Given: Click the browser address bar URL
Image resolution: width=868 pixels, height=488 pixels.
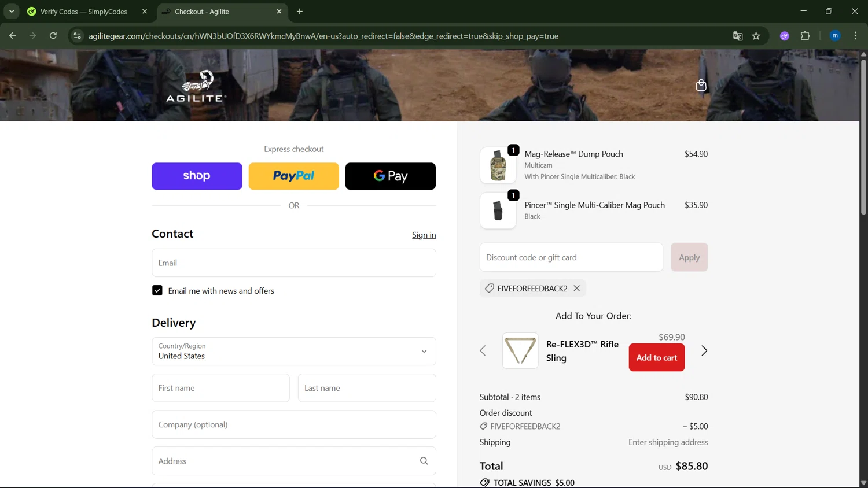Looking at the screenshot, I should click(323, 36).
